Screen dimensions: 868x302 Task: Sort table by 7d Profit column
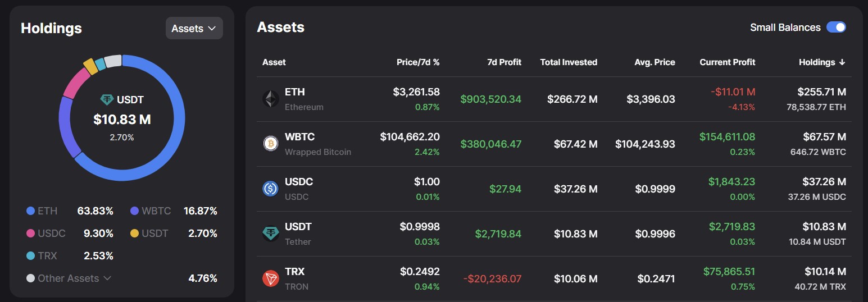click(x=504, y=62)
